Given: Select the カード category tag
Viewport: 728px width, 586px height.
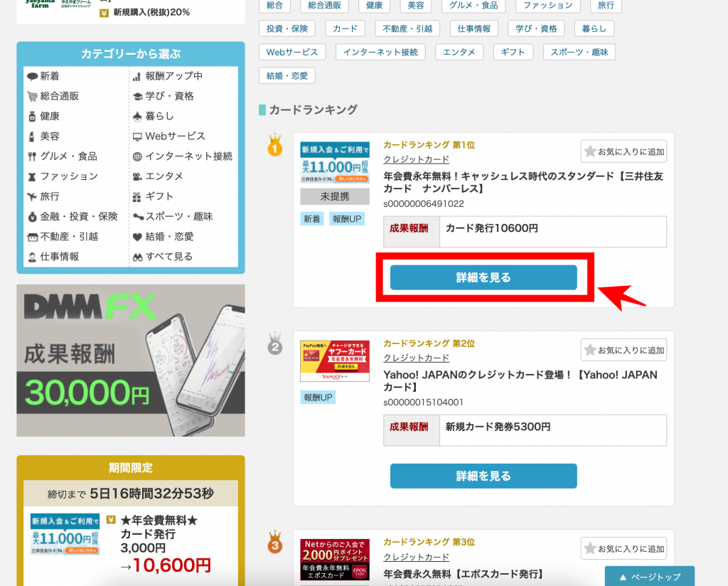Looking at the screenshot, I should point(346,28).
